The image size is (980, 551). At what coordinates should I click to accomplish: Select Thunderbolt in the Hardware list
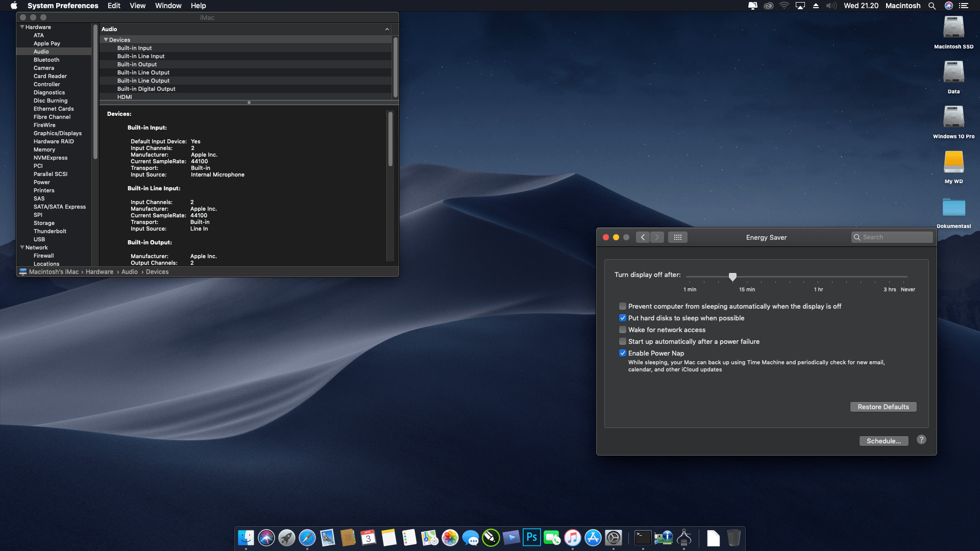[x=50, y=231]
